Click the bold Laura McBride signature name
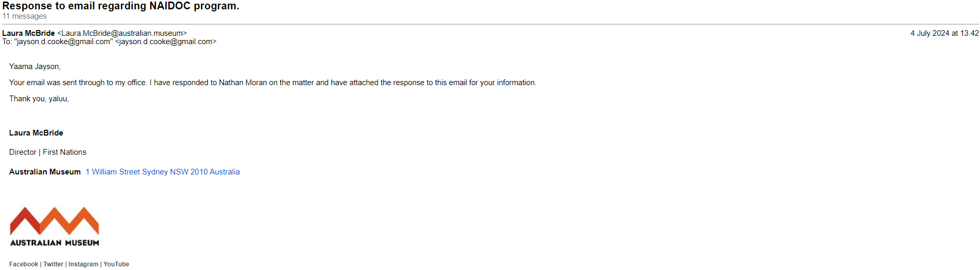Screen dimensions: 980x270 click(36, 133)
